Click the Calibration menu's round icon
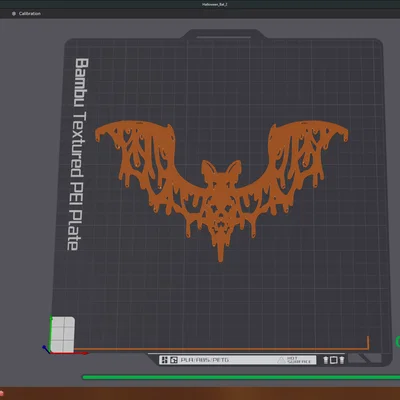Screen dimensions: 400x400 coord(14,14)
